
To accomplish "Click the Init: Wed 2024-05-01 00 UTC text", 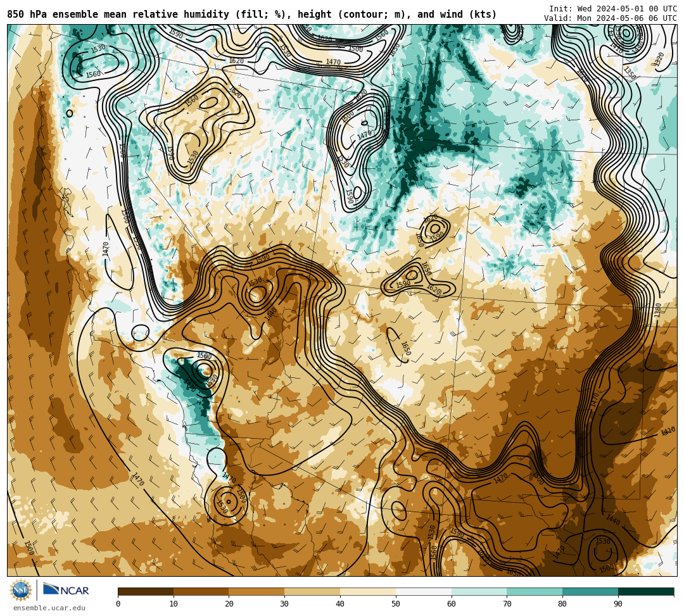I will coord(613,9).
